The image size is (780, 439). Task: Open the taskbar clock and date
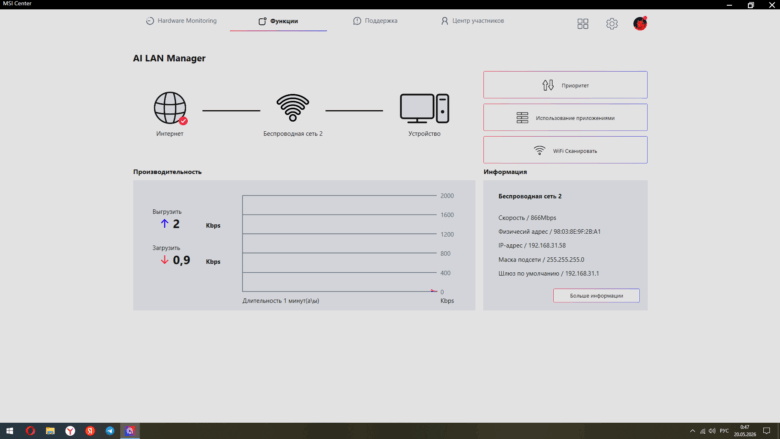tap(745, 431)
